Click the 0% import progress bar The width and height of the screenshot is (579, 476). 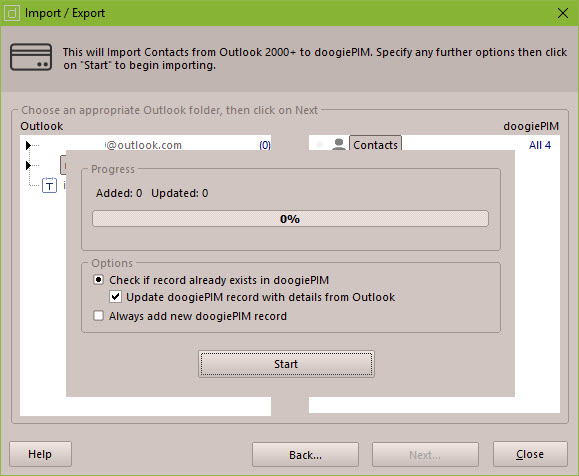290,219
